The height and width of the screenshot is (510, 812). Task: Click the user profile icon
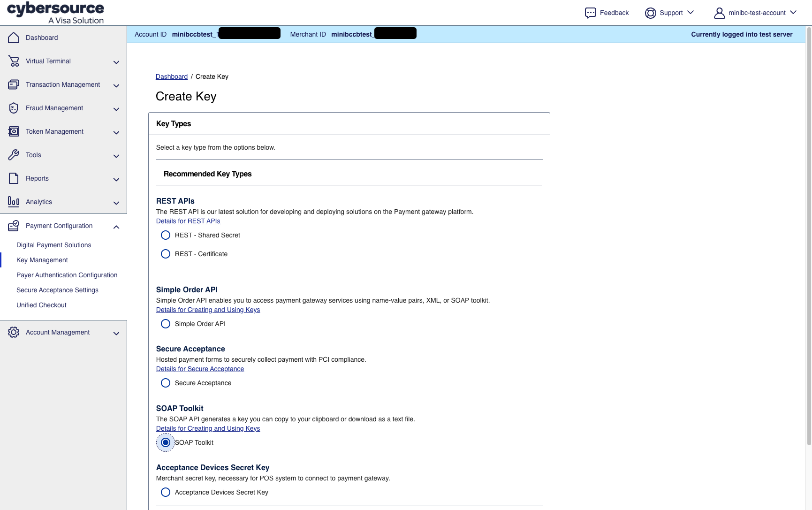click(x=719, y=13)
